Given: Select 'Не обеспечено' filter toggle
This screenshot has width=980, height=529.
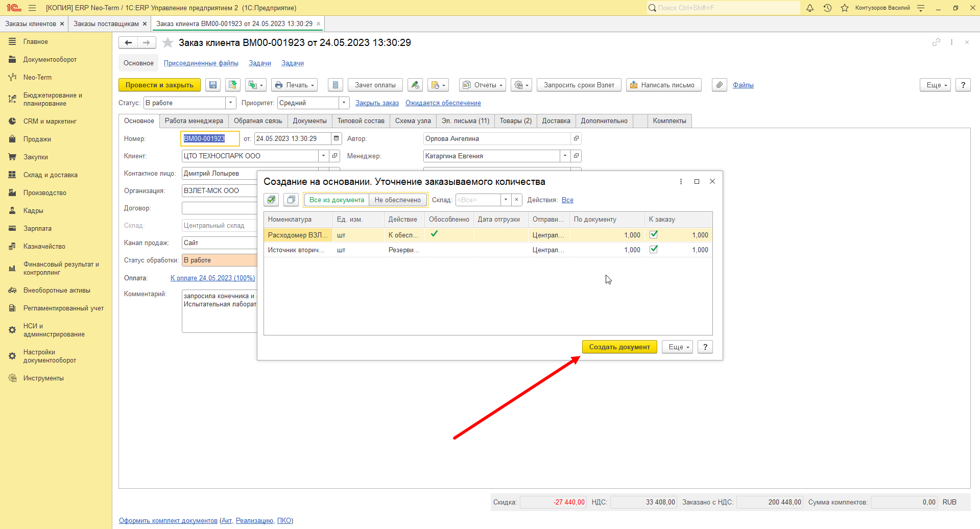Looking at the screenshot, I should point(398,200).
